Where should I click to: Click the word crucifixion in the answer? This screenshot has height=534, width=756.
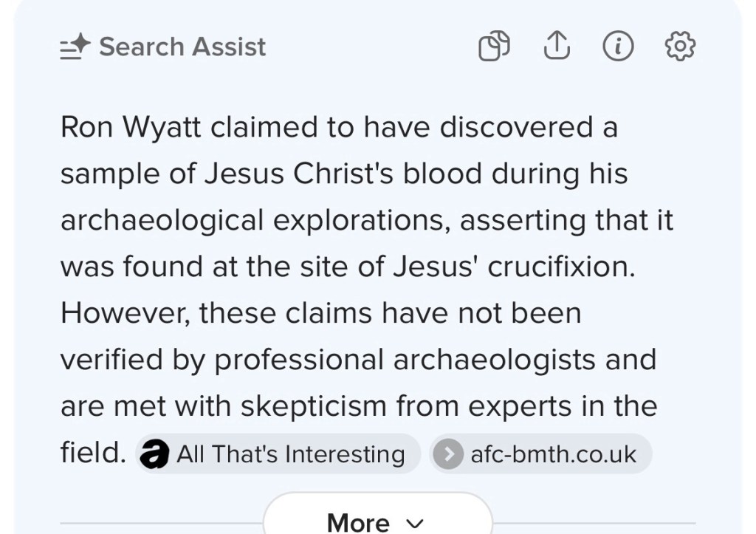point(561,267)
